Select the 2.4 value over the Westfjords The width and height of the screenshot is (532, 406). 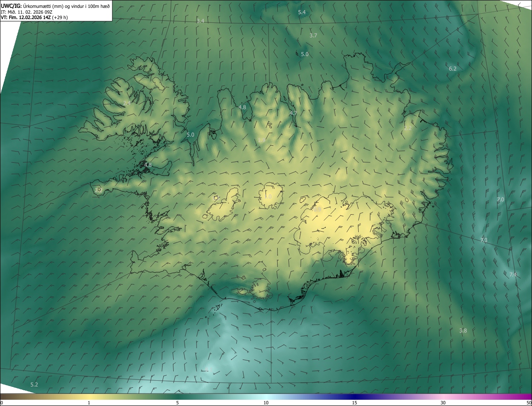pos(127,103)
